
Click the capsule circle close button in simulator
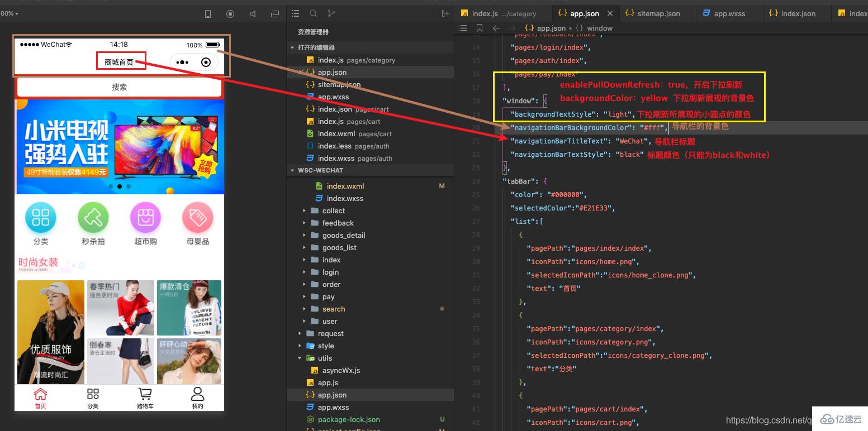206,63
